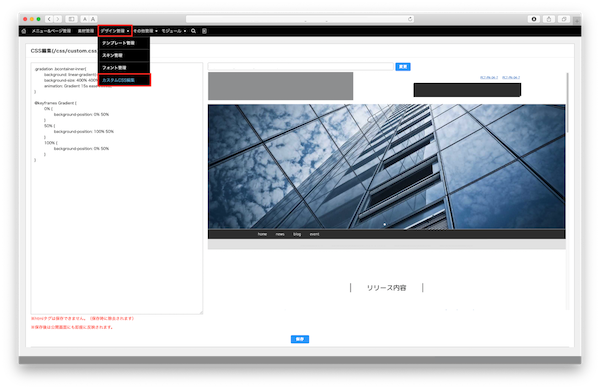Screen dimensions: 600x389
Task: Click the home icon in the admin bar
Action: pyautogui.click(x=24, y=31)
